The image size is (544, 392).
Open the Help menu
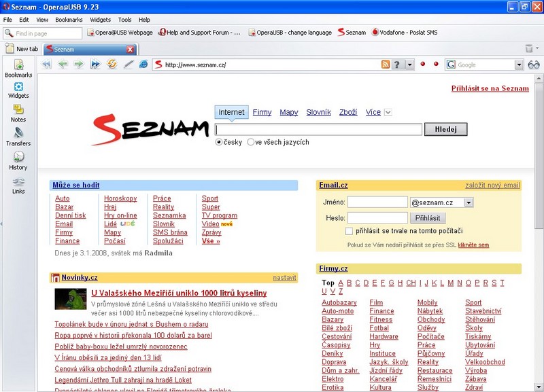point(144,20)
